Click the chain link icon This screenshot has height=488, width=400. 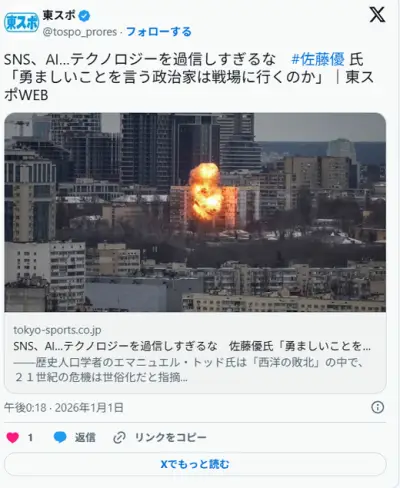(x=119, y=437)
